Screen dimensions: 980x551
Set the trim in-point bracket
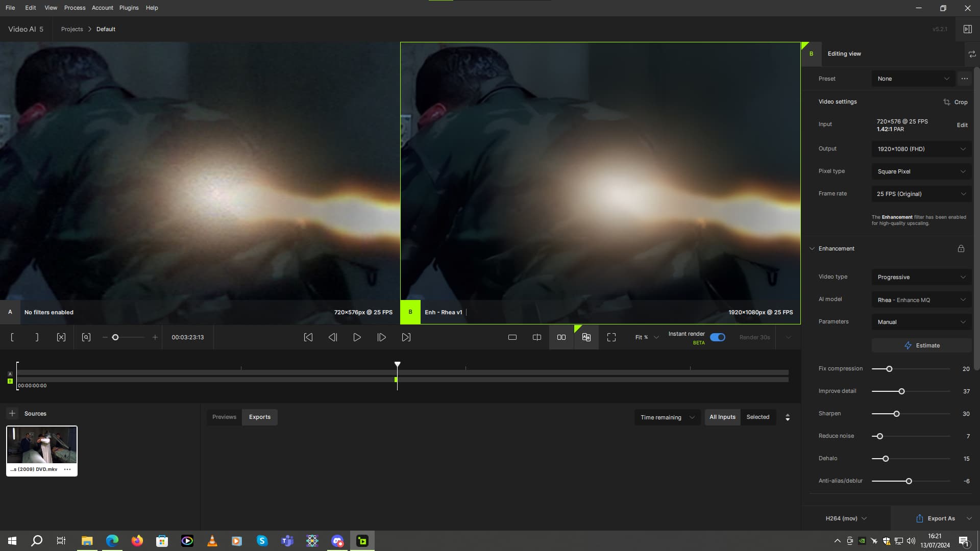point(12,337)
